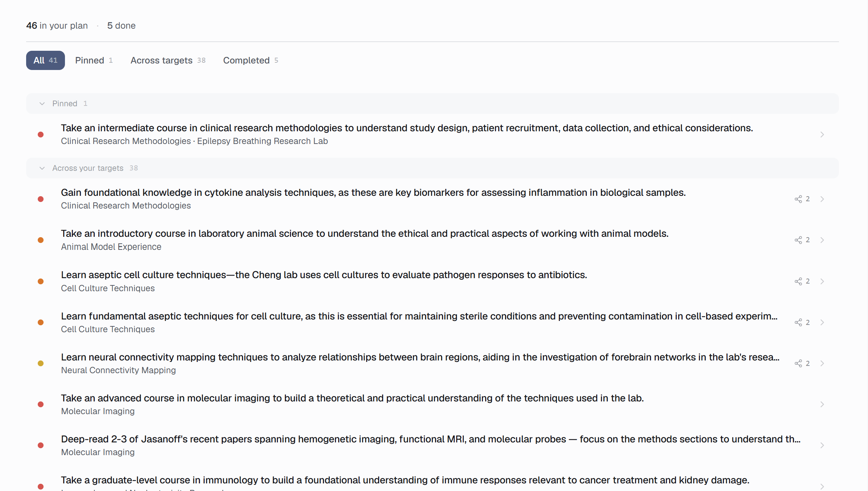Collapse the Across your targets section
Image resolution: width=868 pixels, height=491 pixels.
coord(42,168)
